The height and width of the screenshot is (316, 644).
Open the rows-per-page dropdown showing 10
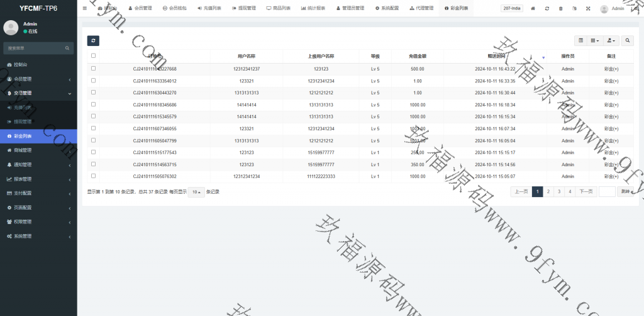tap(196, 192)
